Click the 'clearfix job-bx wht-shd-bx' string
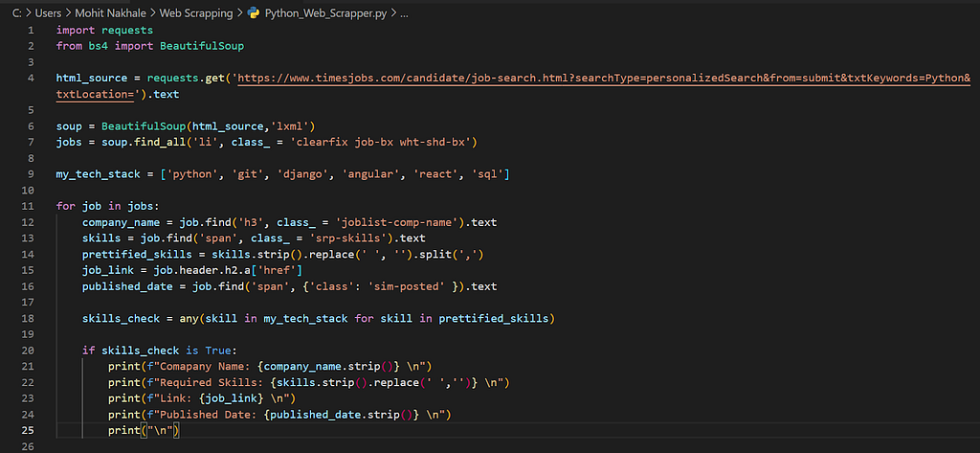The width and height of the screenshot is (980, 453). (380, 143)
